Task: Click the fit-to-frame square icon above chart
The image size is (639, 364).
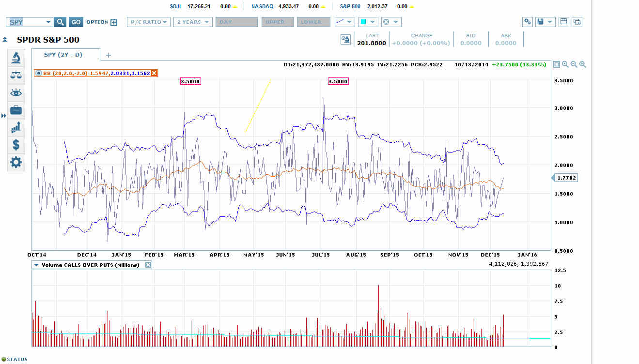Action: point(556,64)
